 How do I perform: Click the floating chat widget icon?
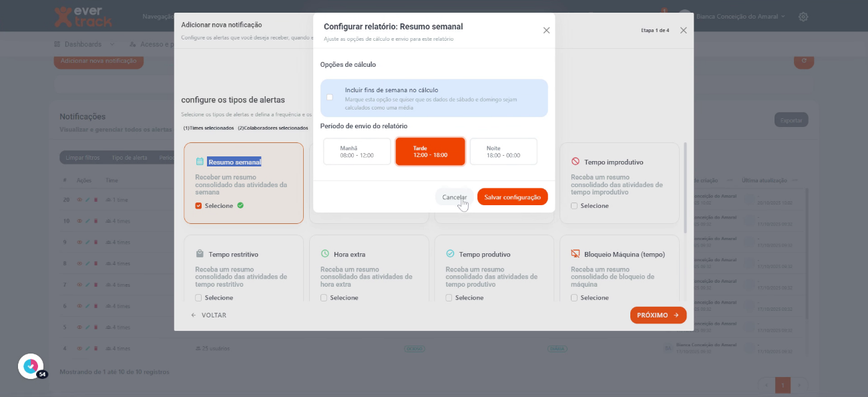pos(30,366)
